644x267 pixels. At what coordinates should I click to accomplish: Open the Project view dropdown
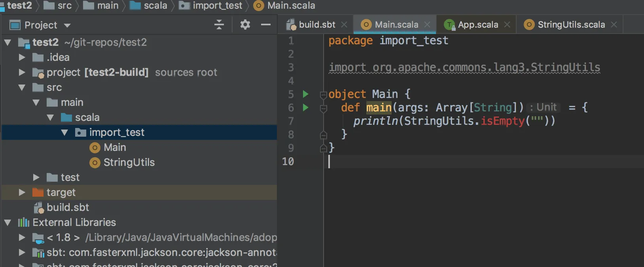click(67, 26)
